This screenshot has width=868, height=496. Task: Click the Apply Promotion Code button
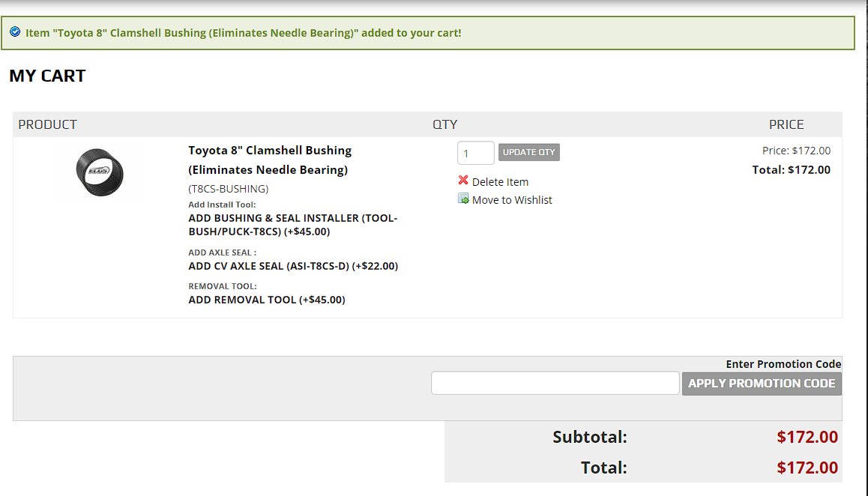point(762,384)
